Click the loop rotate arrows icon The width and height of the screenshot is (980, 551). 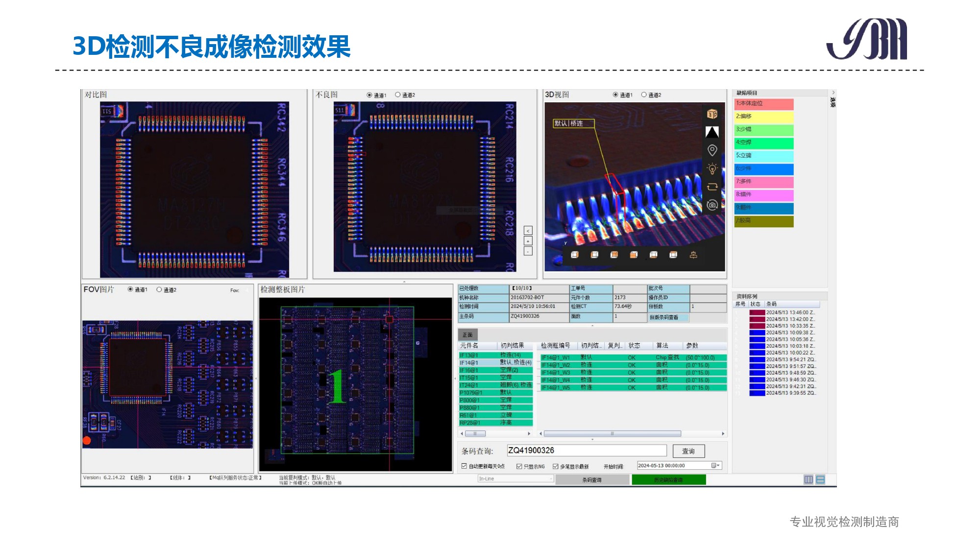(712, 187)
